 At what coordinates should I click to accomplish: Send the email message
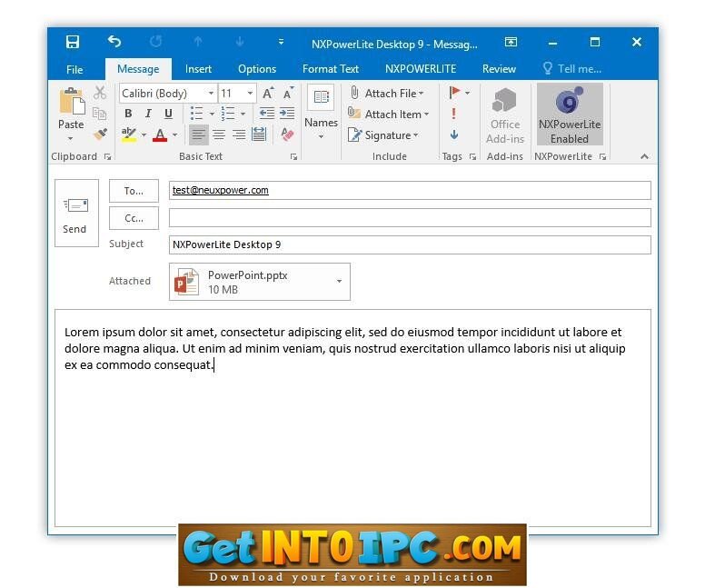pyautogui.click(x=76, y=214)
